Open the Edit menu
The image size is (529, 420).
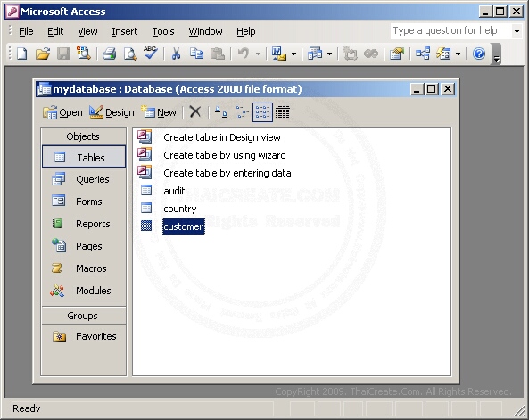tap(55, 31)
